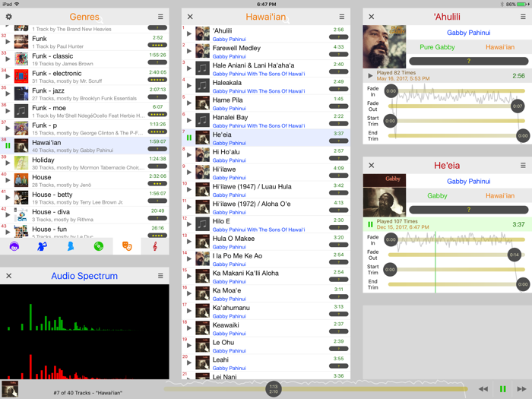Open settings with the gear icon
Screen dimensions: 532x399
(9, 17)
